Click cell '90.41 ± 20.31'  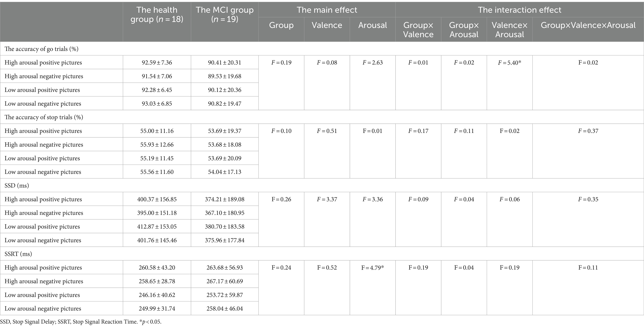(224, 62)
